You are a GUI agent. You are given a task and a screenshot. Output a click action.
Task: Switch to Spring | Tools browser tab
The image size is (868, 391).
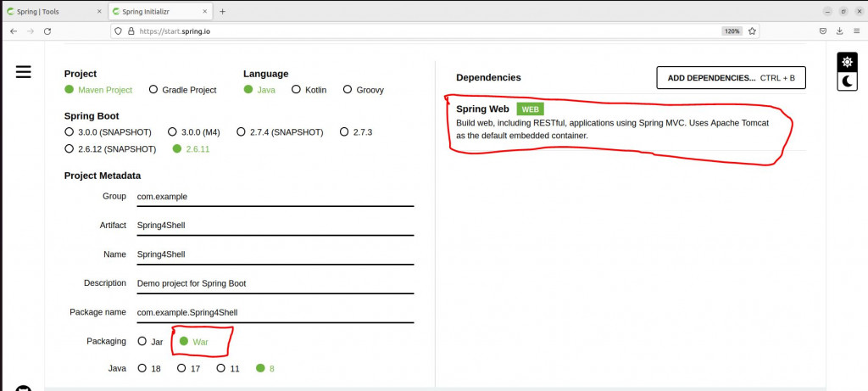[x=53, y=11]
